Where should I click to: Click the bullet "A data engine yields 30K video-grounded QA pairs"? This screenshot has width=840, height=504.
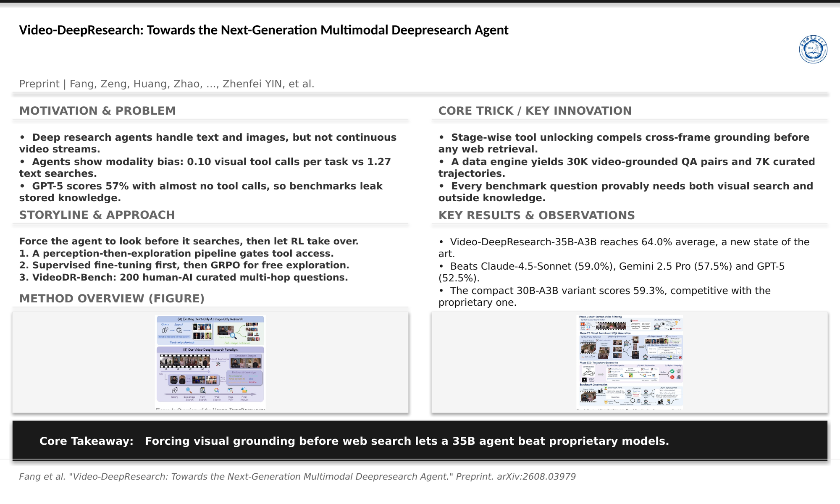pyautogui.click(x=627, y=168)
